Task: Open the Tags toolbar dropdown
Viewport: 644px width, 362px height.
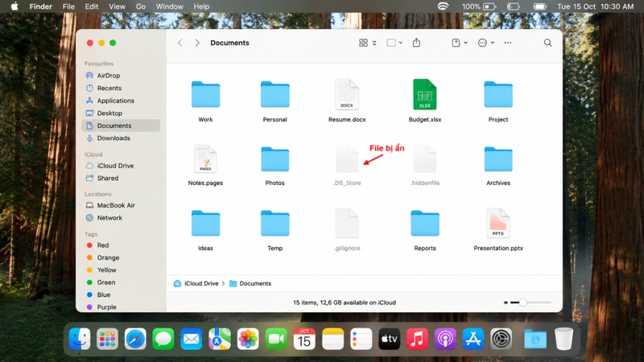Action: coord(460,43)
